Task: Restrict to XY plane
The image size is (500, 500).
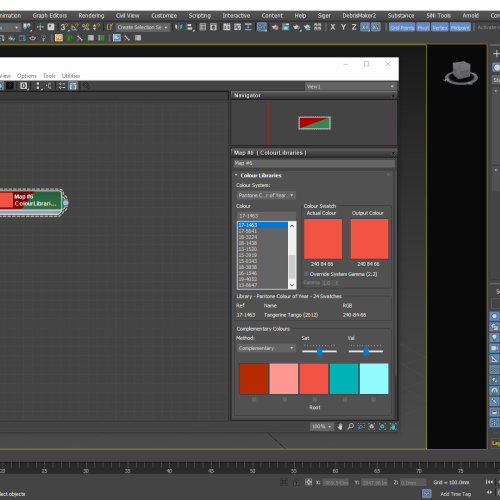Action: coord(365,27)
